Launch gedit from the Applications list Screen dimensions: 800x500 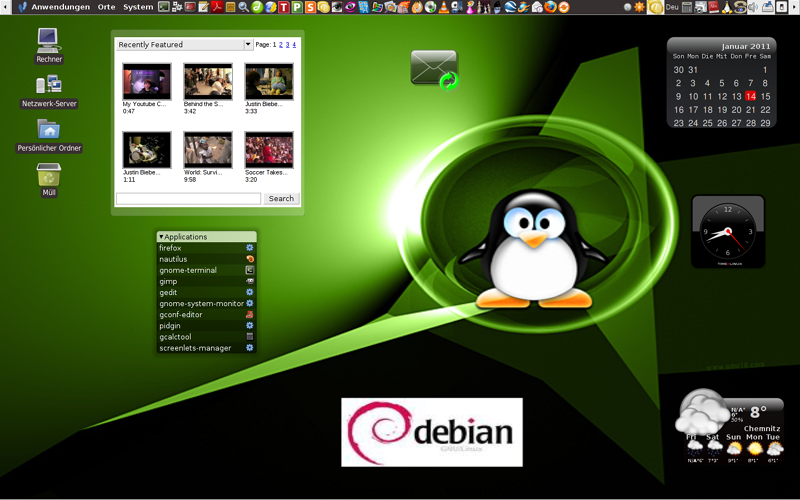[x=206, y=292]
